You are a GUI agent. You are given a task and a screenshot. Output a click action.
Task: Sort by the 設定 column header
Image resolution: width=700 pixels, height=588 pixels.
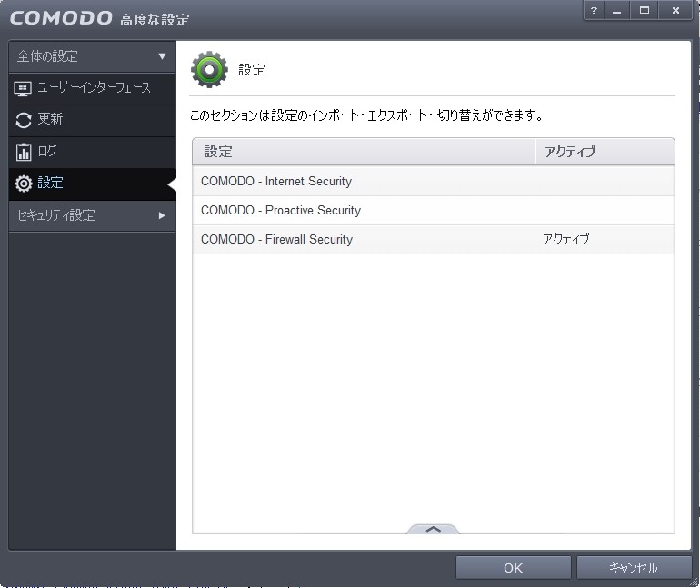pyautogui.click(x=364, y=152)
